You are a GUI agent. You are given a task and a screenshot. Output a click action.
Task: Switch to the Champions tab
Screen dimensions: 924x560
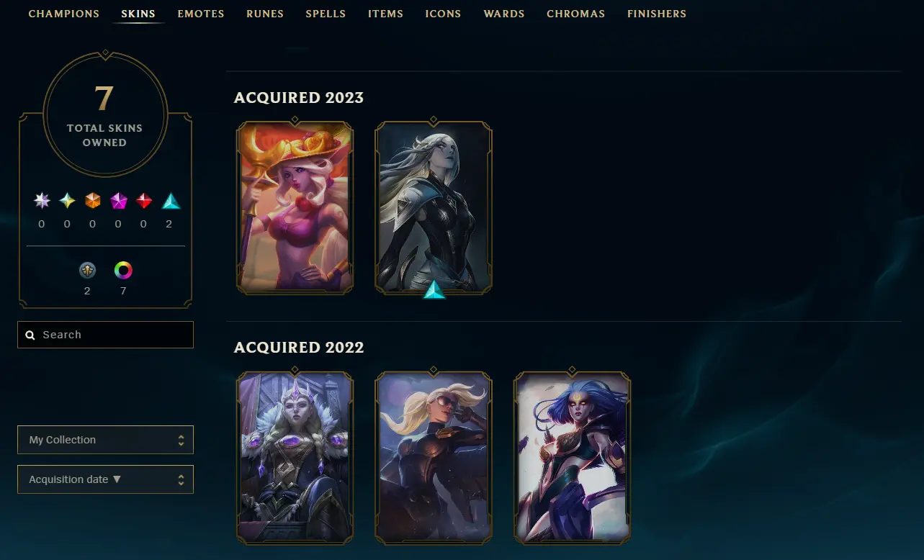point(64,14)
